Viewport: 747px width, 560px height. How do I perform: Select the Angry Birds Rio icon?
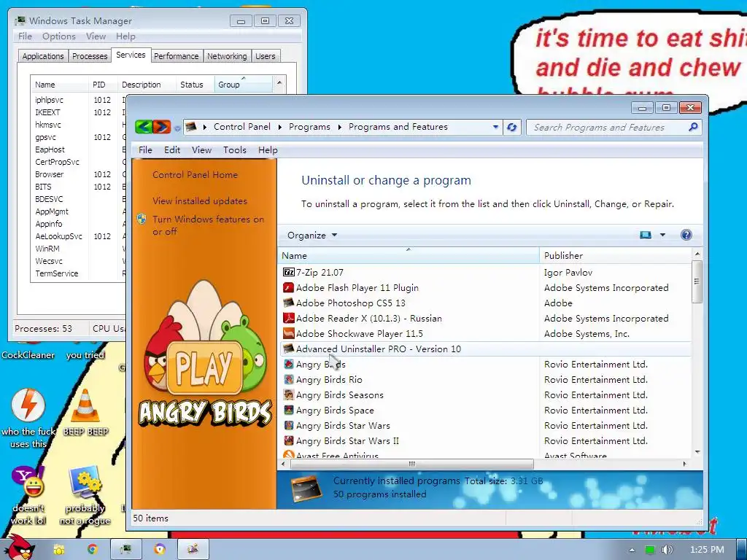[288, 379]
